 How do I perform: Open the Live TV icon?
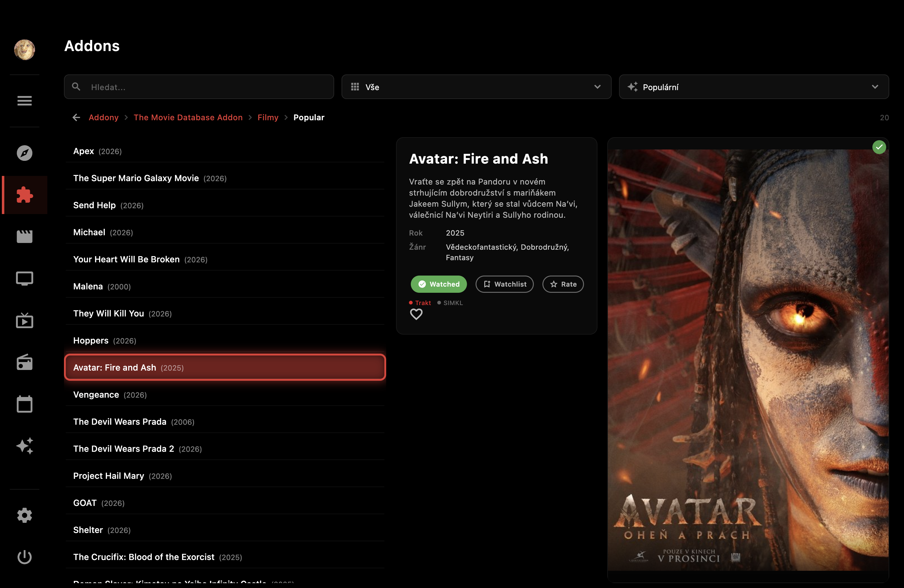click(x=24, y=320)
